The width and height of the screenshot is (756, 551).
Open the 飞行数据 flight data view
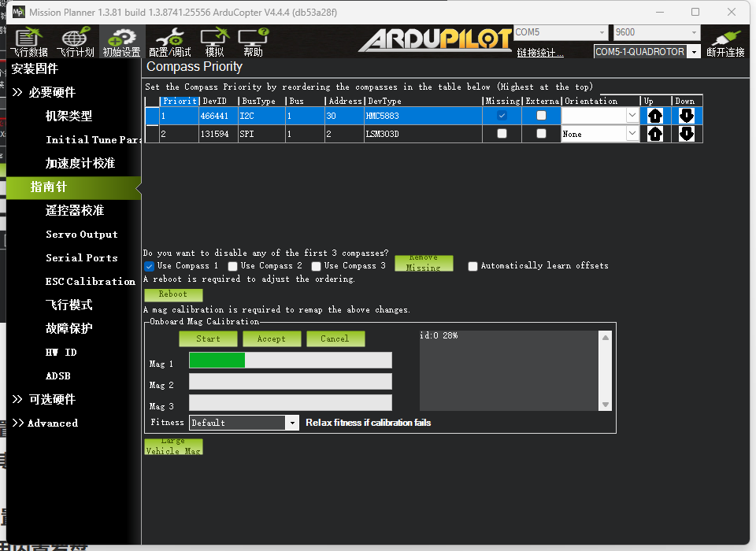29,42
